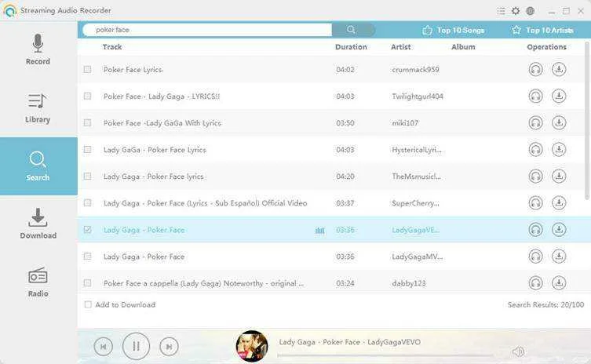Listen to the HystericalLyri... track
This screenshot has width=591, height=364.
(x=535, y=150)
